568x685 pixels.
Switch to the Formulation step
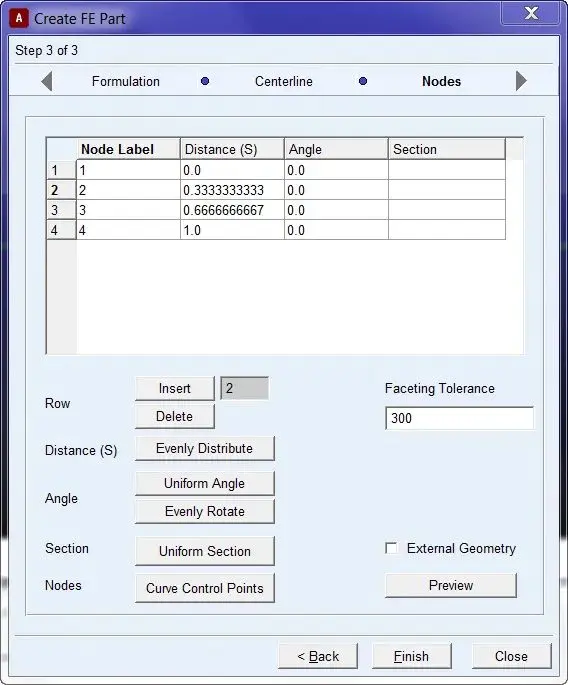125,81
